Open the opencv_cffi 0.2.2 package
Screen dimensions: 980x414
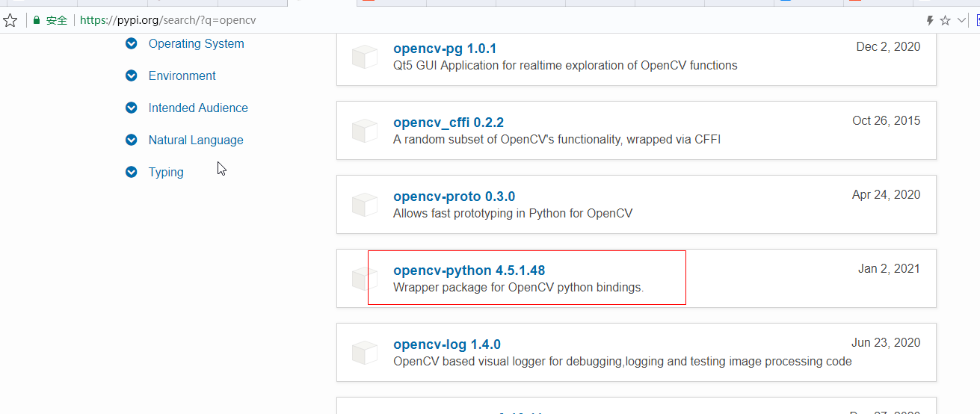pyautogui.click(x=449, y=123)
